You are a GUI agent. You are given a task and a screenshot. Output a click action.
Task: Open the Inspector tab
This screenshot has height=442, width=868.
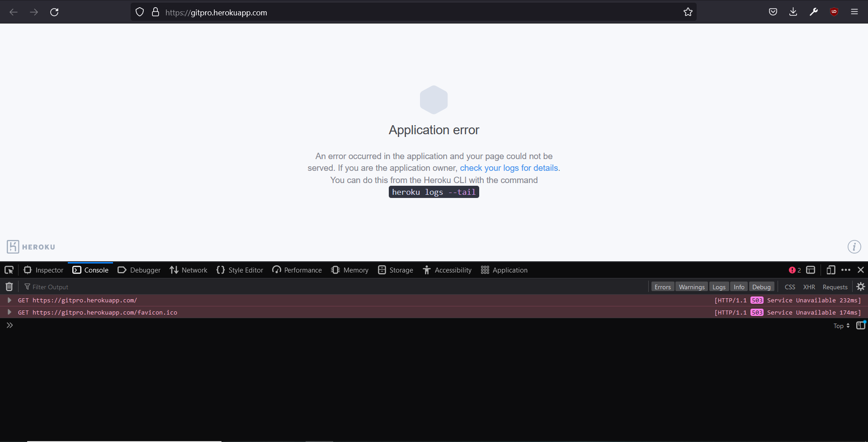[43, 270]
